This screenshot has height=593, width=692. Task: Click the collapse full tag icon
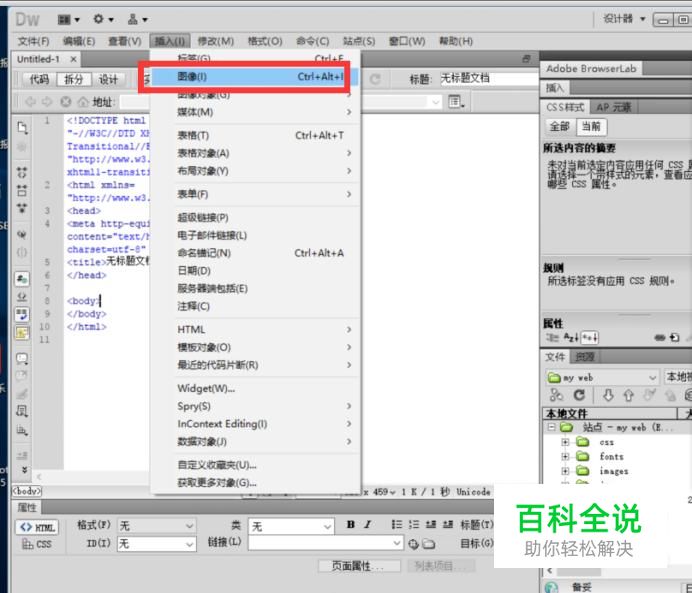(22, 173)
